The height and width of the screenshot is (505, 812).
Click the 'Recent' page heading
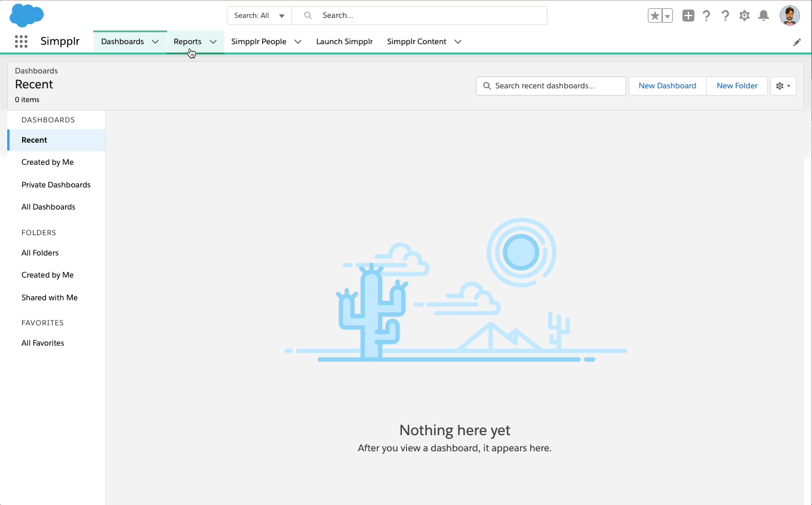34,85
